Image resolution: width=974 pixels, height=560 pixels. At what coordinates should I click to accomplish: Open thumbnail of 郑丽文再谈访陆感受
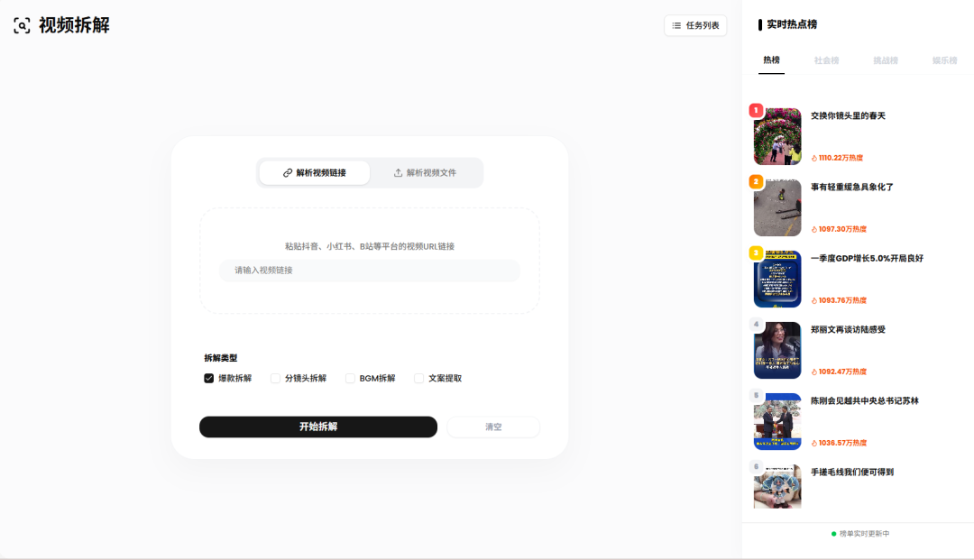(777, 350)
